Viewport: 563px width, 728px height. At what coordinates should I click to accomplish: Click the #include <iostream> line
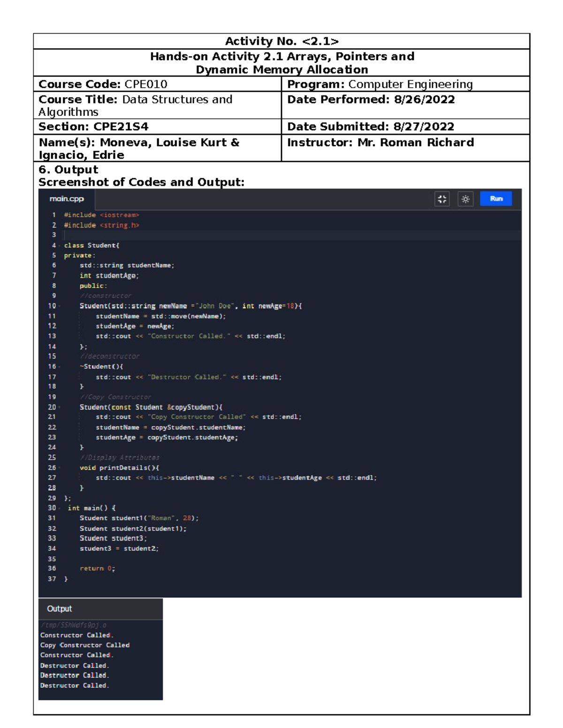(101, 215)
